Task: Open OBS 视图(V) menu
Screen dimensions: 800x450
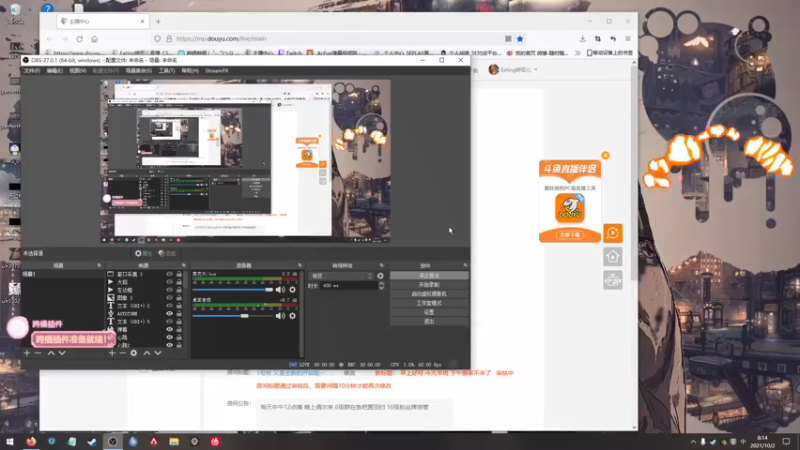Action: 78,70
